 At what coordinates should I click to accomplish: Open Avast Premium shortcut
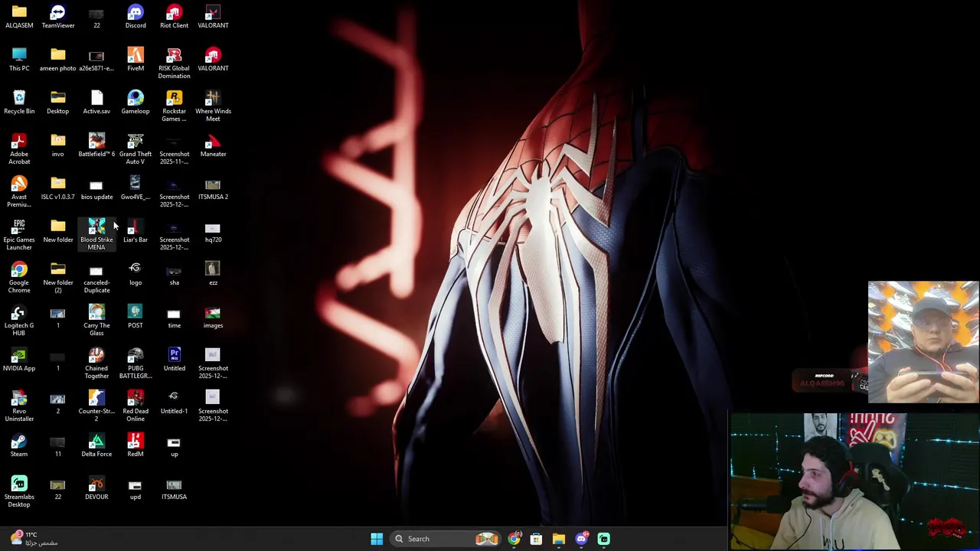point(19,191)
